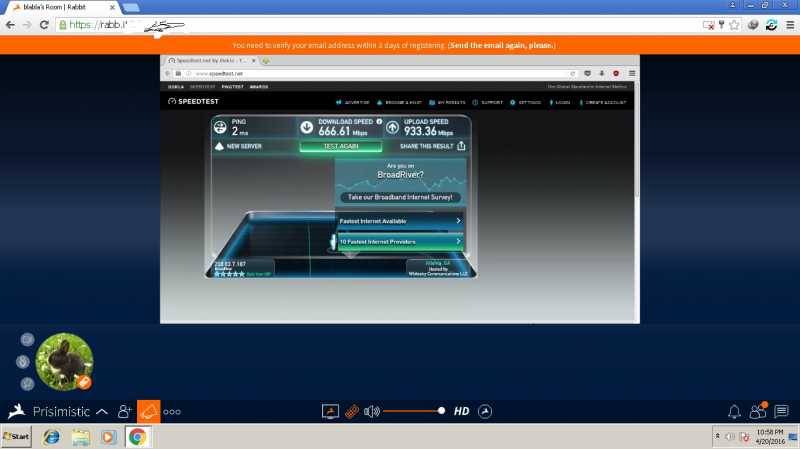Click the orange megaphone button
Screen dimensions: 800x449
148,412
